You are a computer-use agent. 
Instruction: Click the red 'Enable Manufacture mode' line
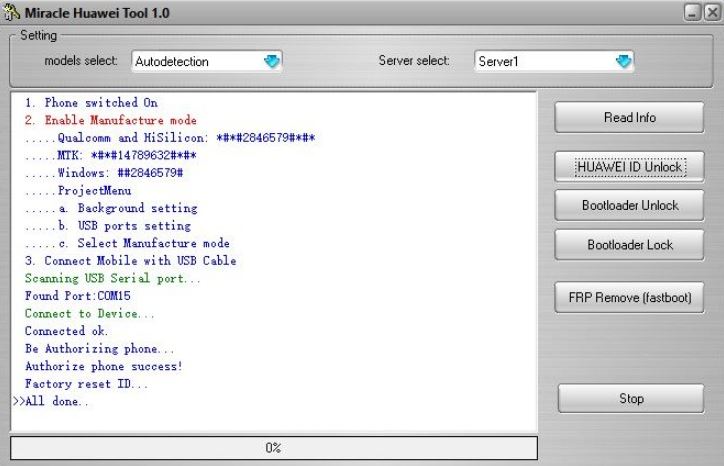click(x=111, y=120)
